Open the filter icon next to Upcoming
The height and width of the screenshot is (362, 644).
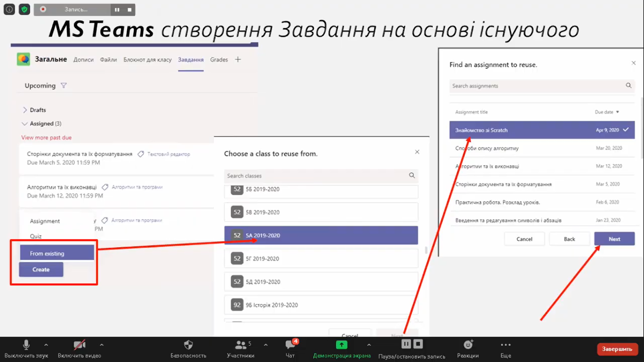(64, 86)
